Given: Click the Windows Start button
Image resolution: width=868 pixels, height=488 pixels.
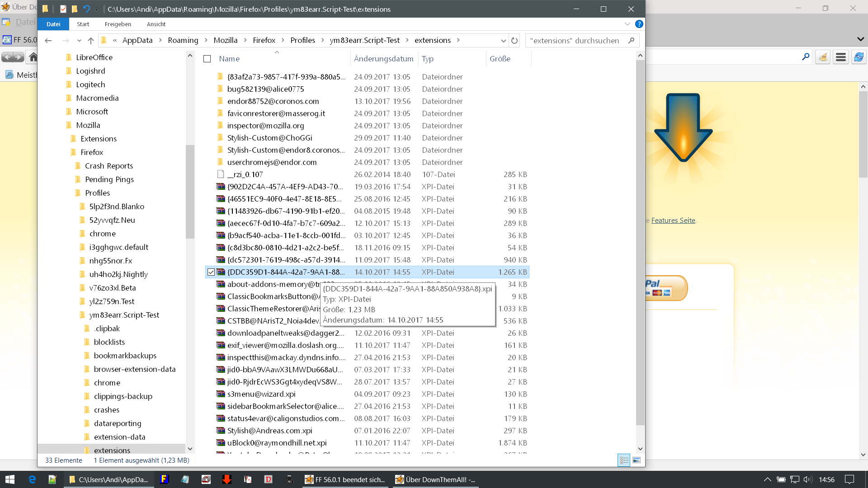Looking at the screenshot, I should tap(10, 479).
